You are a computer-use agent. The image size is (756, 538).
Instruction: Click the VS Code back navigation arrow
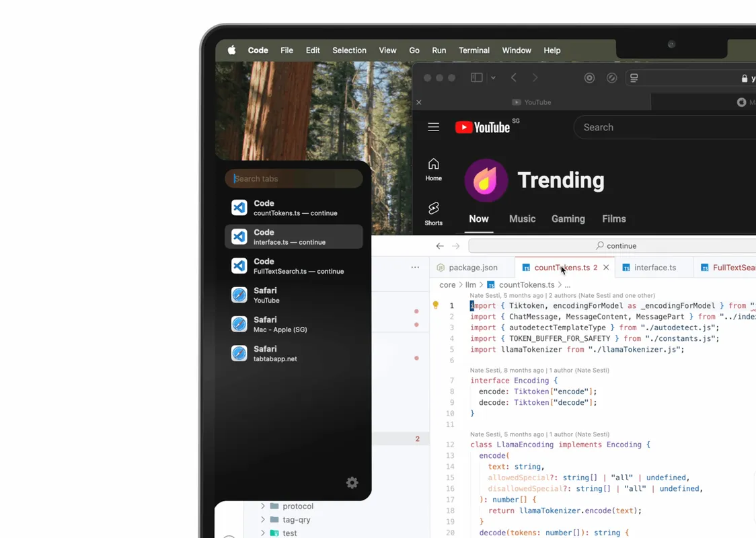click(440, 246)
